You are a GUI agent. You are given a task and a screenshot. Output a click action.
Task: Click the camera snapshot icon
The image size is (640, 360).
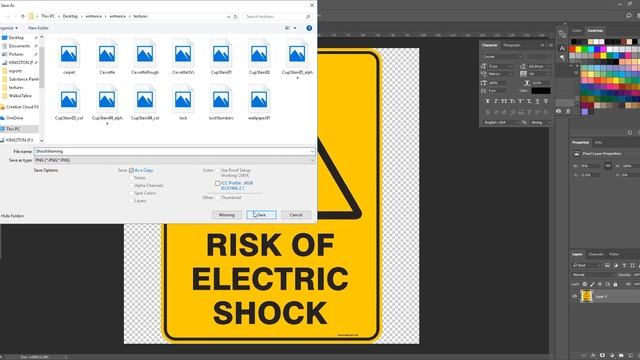(558, 111)
